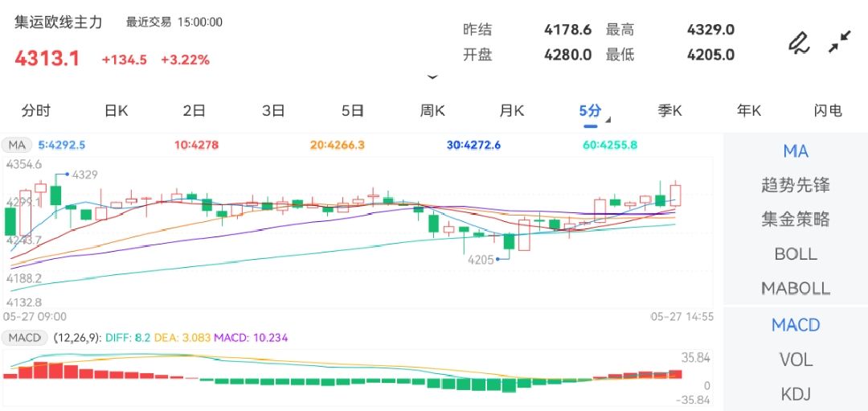This screenshot has width=868, height=411.
Task: Click the 最低 value 4205.0
Action: pyautogui.click(x=710, y=55)
